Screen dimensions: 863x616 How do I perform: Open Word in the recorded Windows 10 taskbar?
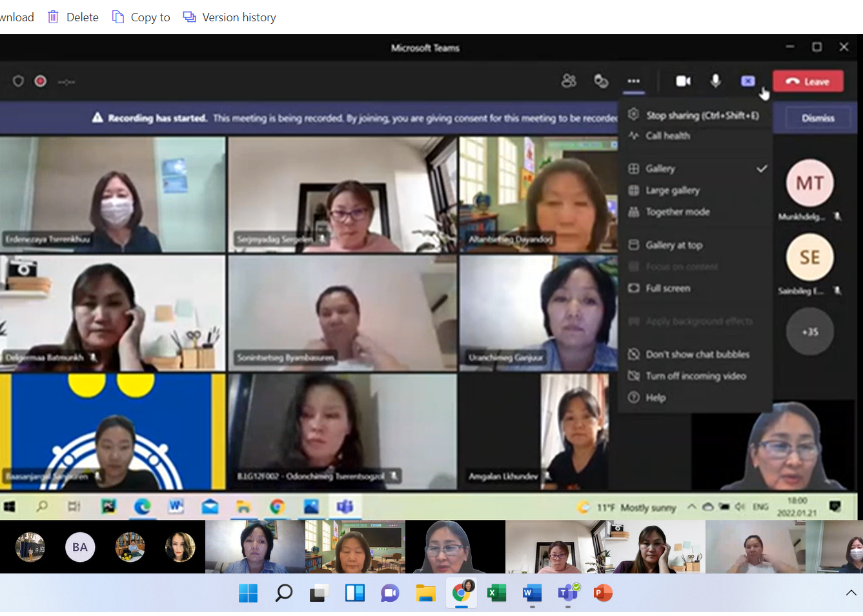click(176, 507)
